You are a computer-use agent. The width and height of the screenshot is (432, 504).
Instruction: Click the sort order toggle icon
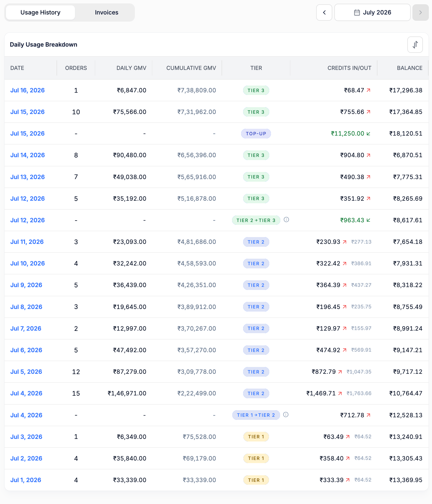[x=415, y=45]
